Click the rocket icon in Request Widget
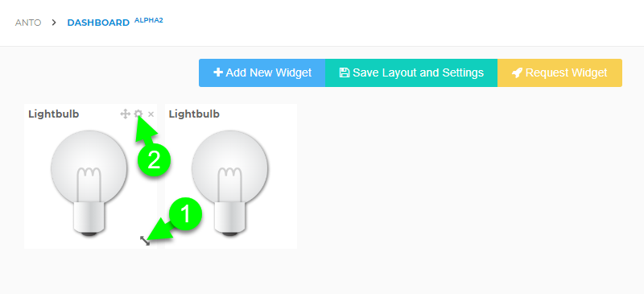The width and height of the screenshot is (644, 294). tap(517, 72)
